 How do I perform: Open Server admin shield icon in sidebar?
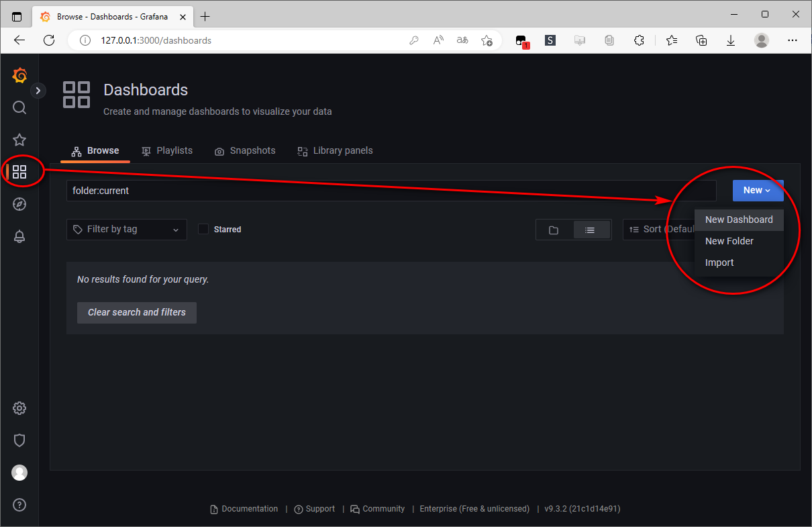19,440
